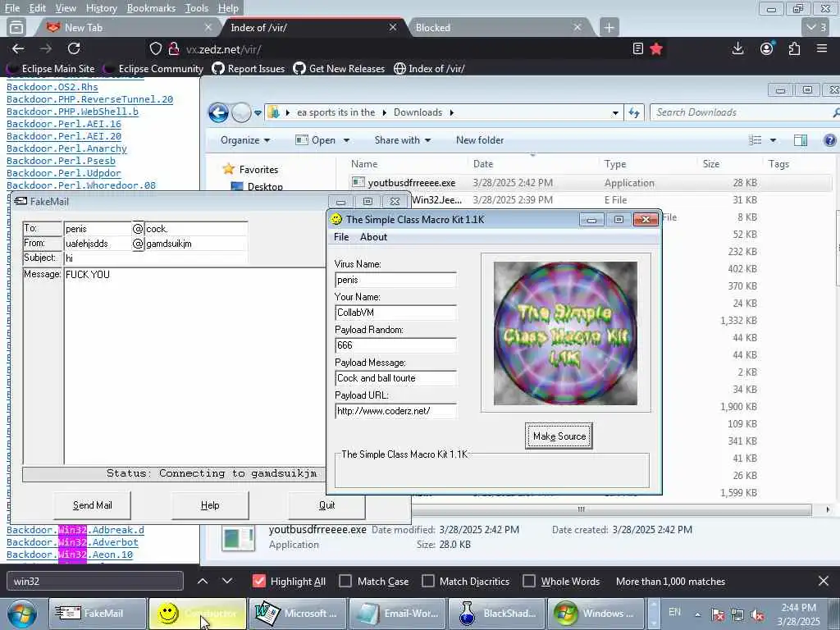The image size is (840, 630).
Task: Enable Whole Words checkbox
Action: (529, 582)
